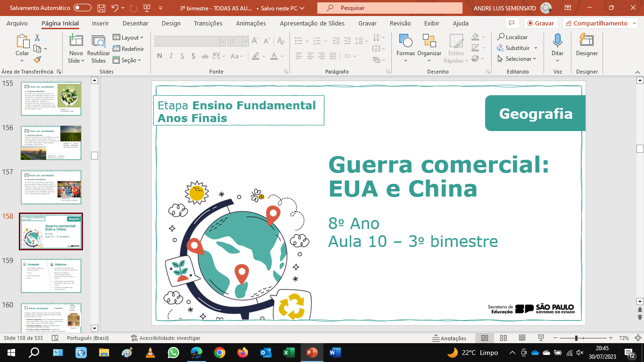This screenshot has width=644, height=362.
Task: Open Excel from taskbar
Action: 289,352
